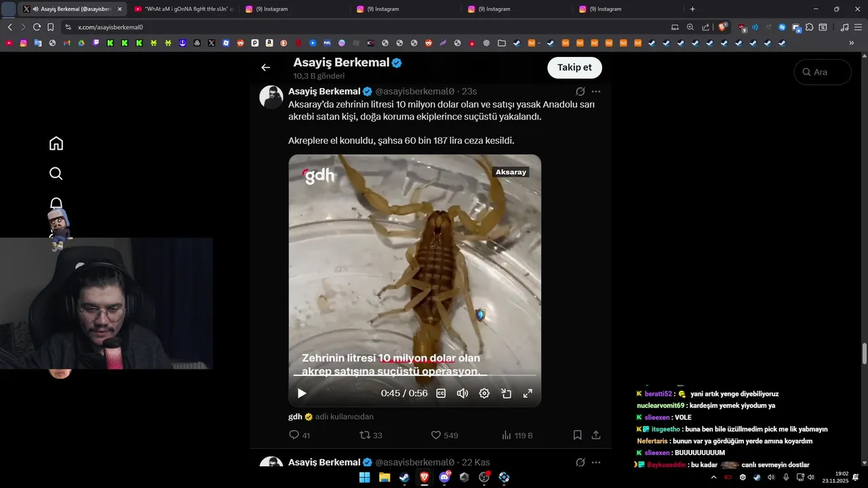Share the scorpion tweet
The height and width of the screenshot is (488, 868).
(x=596, y=435)
